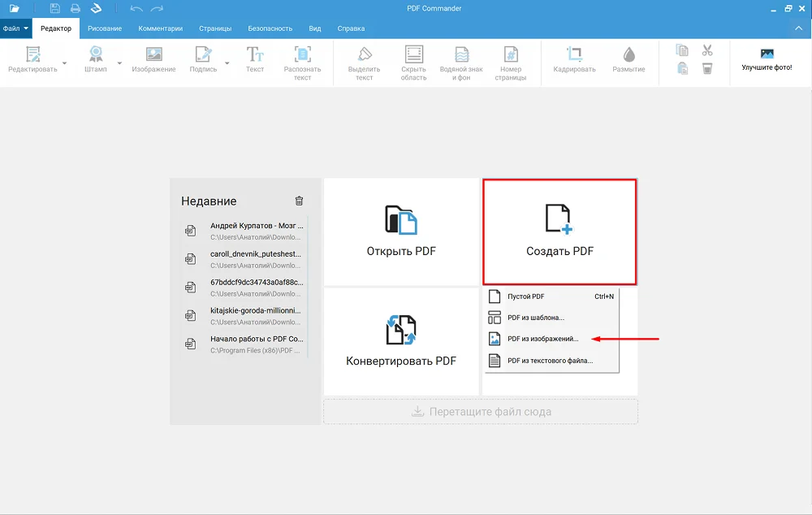The width and height of the screenshot is (812, 515).
Task: Click the Улучшите фото! promo button
Action: coord(767,59)
